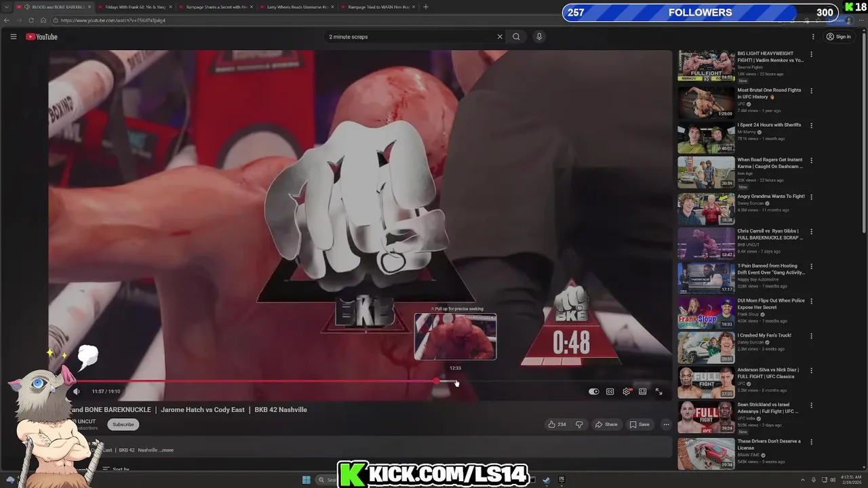The image size is (868, 488).
Task: Open options for 'T-Pain Banned from Hosting' video
Action: [x=811, y=267]
